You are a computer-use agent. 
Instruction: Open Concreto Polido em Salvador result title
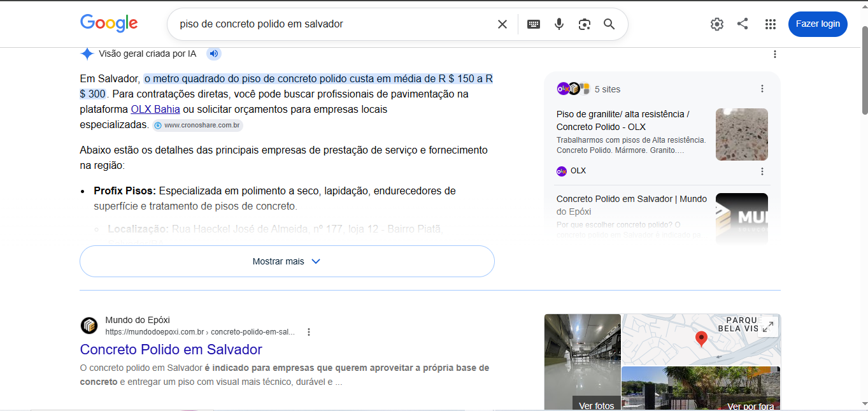(x=171, y=350)
